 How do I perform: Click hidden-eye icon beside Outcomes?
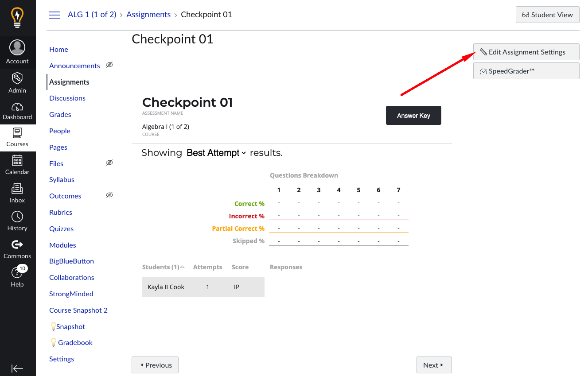point(109,195)
